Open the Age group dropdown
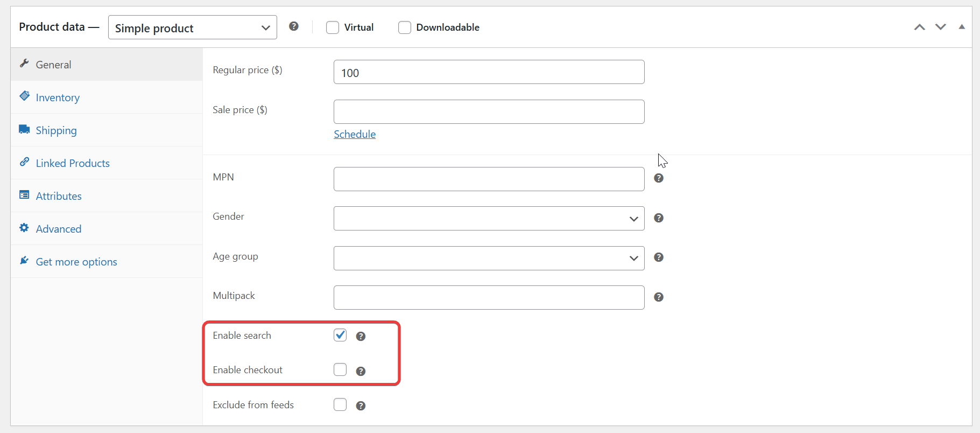 [488, 259]
